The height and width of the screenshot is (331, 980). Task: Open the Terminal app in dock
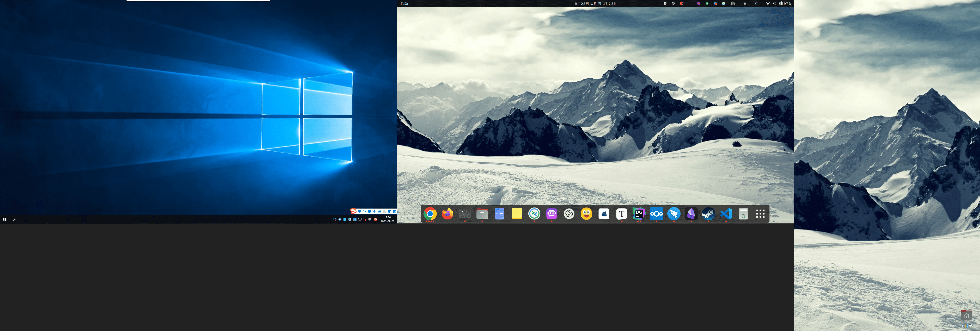(464, 214)
